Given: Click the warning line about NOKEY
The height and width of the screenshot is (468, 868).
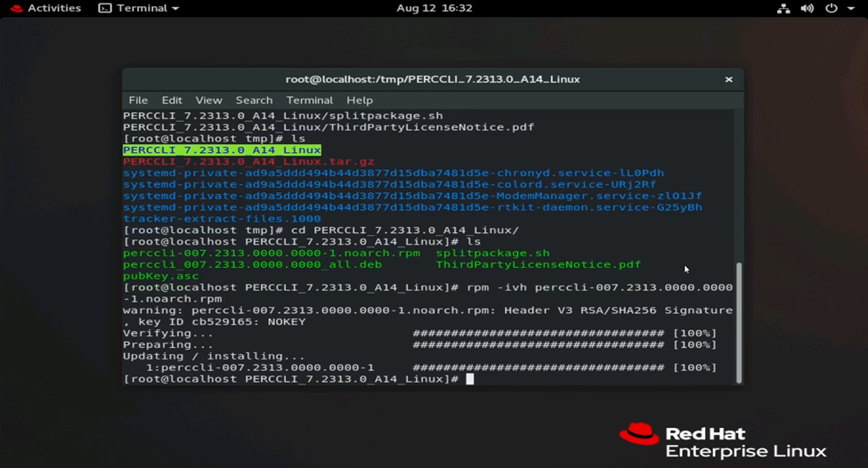Looking at the screenshot, I should [x=428, y=316].
